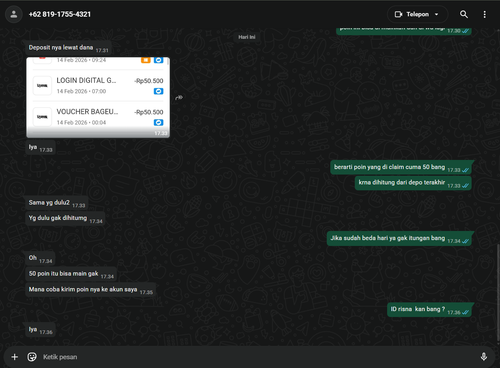This screenshot has height=368, width=500.
Task: Select message 'Jika sudah beda hari ya gak itungan bang'
Action: pyautogui.click(x=400, y=239)
